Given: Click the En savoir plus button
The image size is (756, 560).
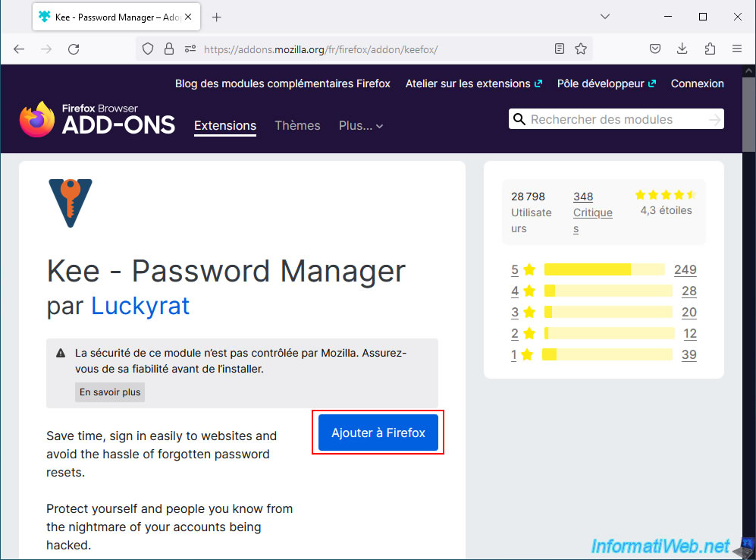Looking at the screenshot, I should (110, 392).
